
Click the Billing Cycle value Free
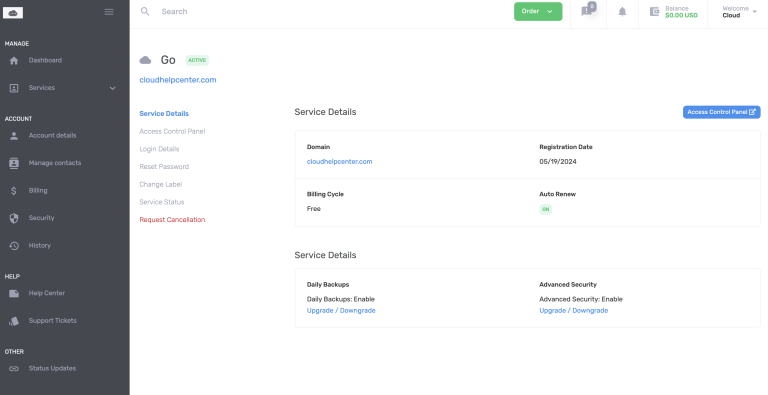point(313,209)
